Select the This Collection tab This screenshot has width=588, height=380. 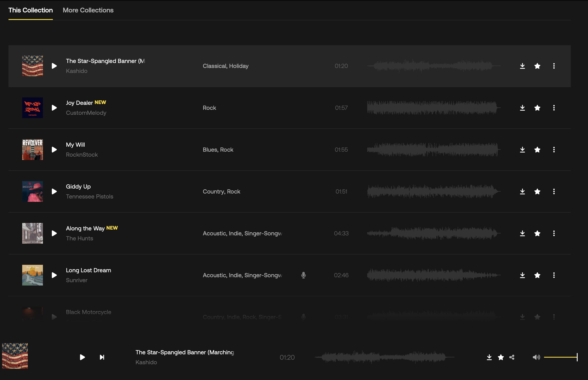(x=31, y=10)
